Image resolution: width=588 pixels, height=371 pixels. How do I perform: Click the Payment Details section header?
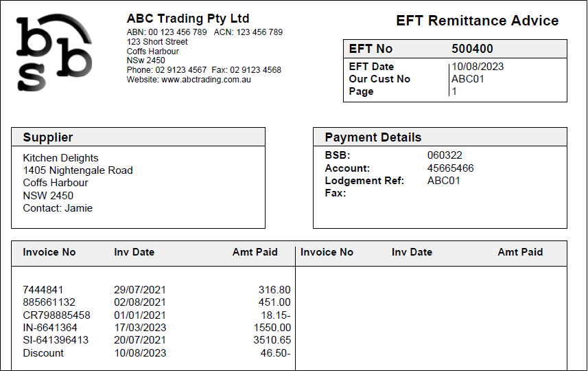373,137
